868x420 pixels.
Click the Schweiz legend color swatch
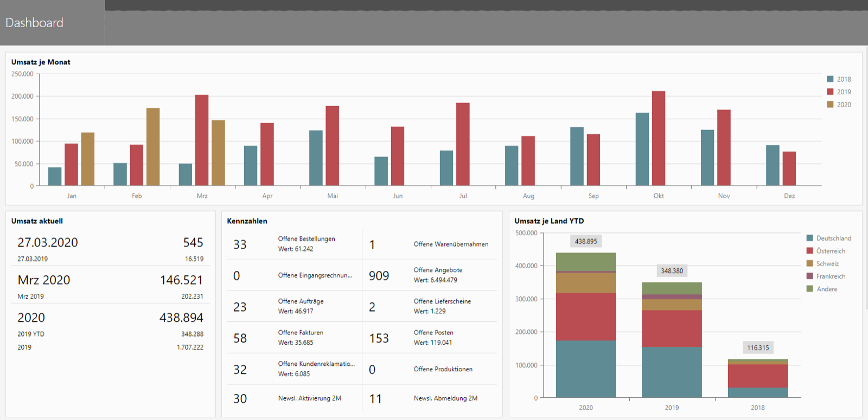click(809, 263)
